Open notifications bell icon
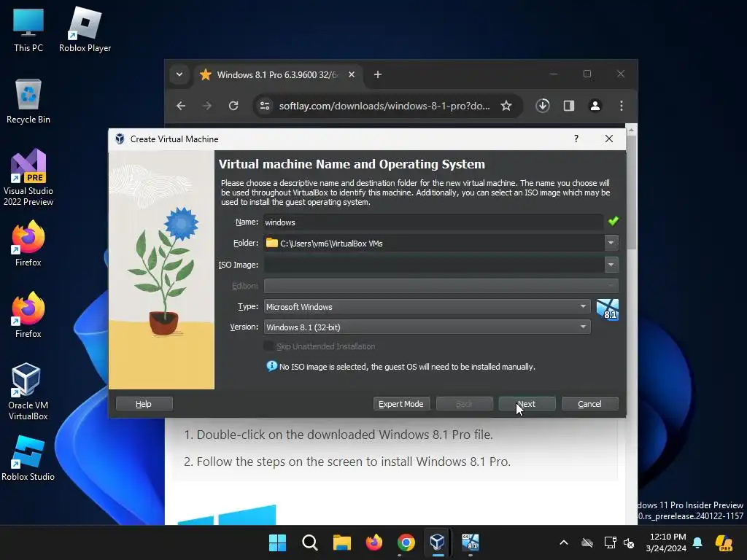This screenshot has height=560, width=747. pyautogui.click(x=697, y=542)
